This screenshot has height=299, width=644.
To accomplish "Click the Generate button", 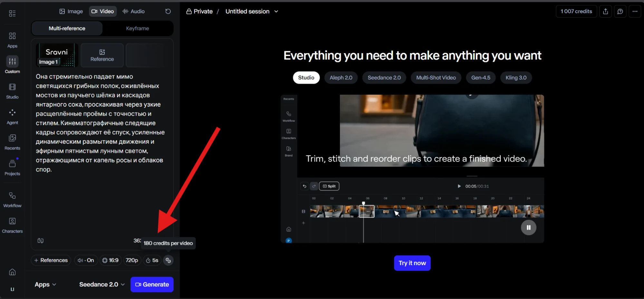I will click(x=152, y=285).
